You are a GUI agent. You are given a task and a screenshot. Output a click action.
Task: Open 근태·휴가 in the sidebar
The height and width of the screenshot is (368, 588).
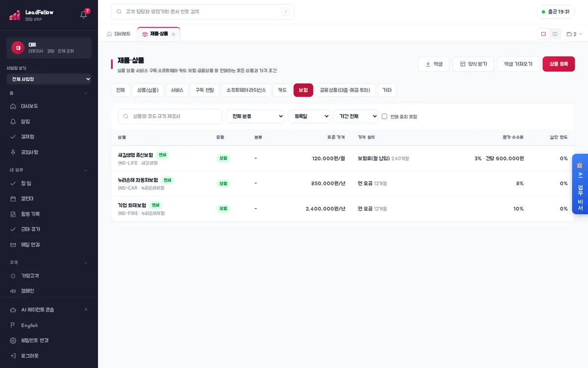pos(49,229)
